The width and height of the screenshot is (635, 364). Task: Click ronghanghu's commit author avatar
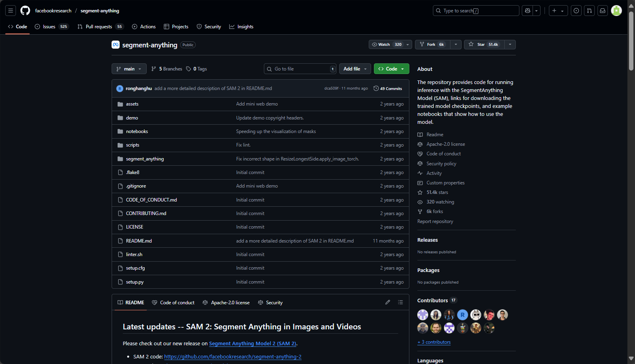pos(120,88)
